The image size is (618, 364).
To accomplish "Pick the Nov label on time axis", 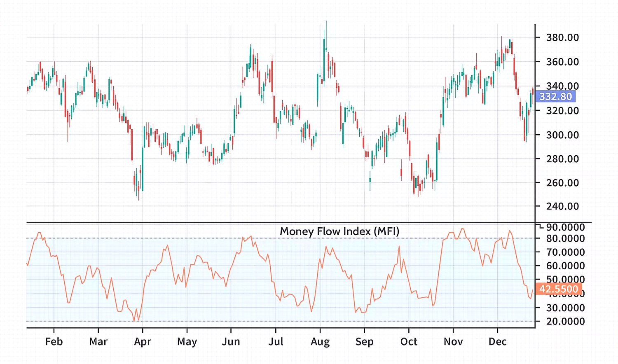I will tap(453, 342).
